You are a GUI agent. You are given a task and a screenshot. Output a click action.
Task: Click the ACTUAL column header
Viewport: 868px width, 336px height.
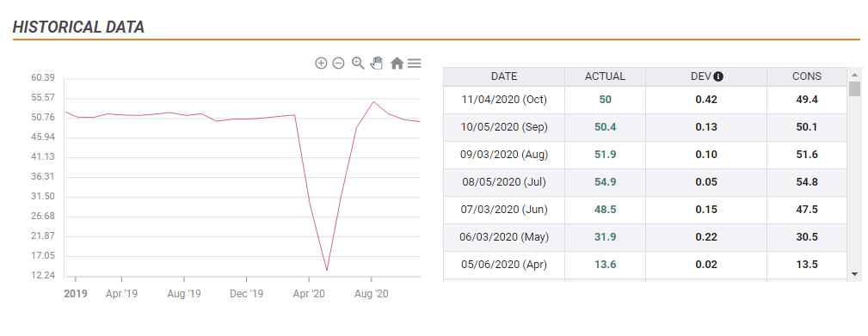[x=605, y=76]
